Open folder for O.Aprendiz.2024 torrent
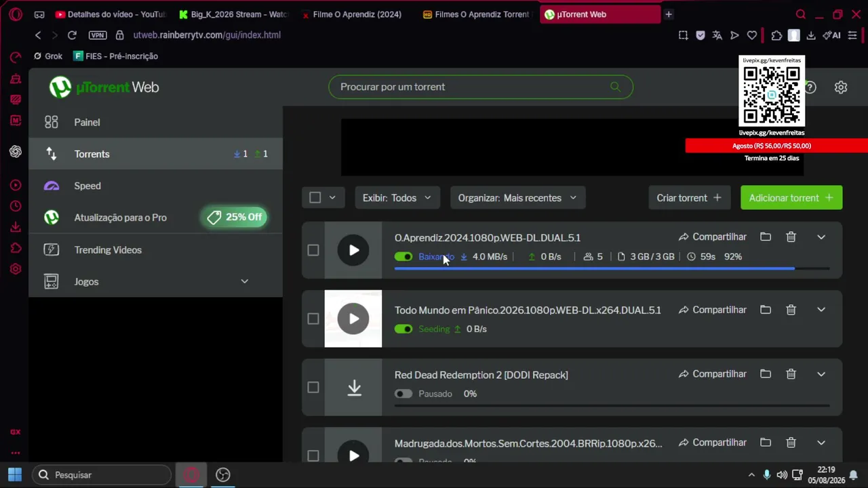 766,237
